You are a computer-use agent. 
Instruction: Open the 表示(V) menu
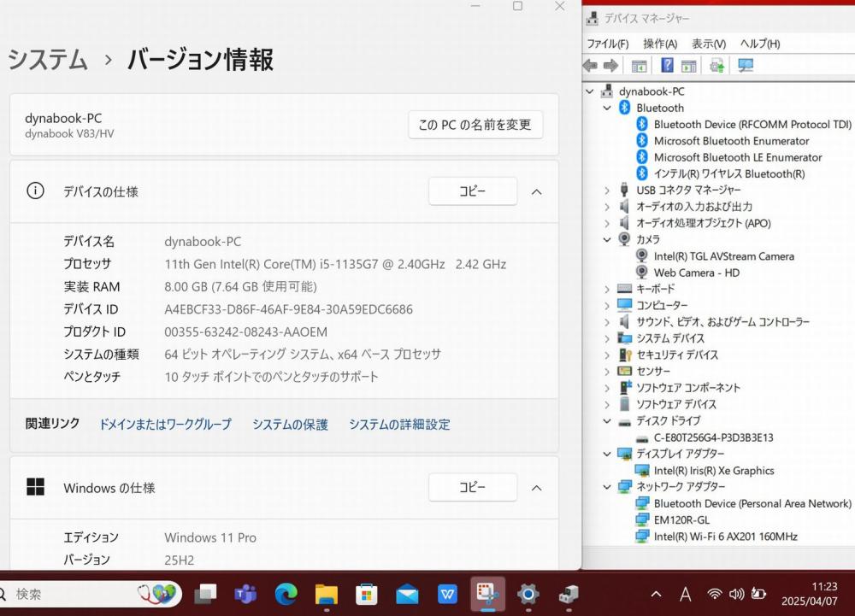click(708, 44)
